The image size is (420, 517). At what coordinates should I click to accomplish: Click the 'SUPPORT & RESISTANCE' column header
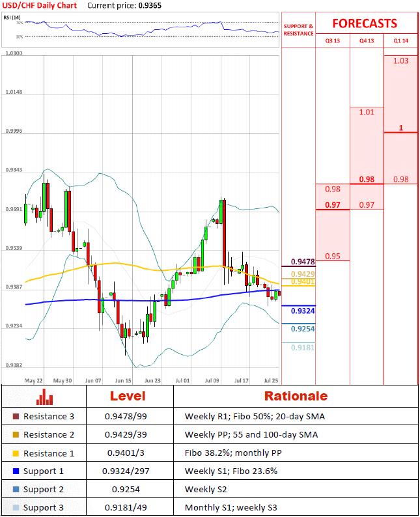point(299,30)
